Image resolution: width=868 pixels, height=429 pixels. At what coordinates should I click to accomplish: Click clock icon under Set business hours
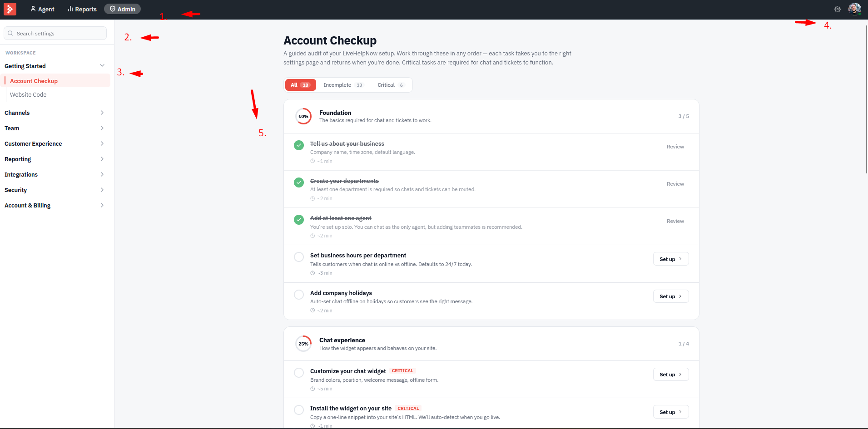312,273
